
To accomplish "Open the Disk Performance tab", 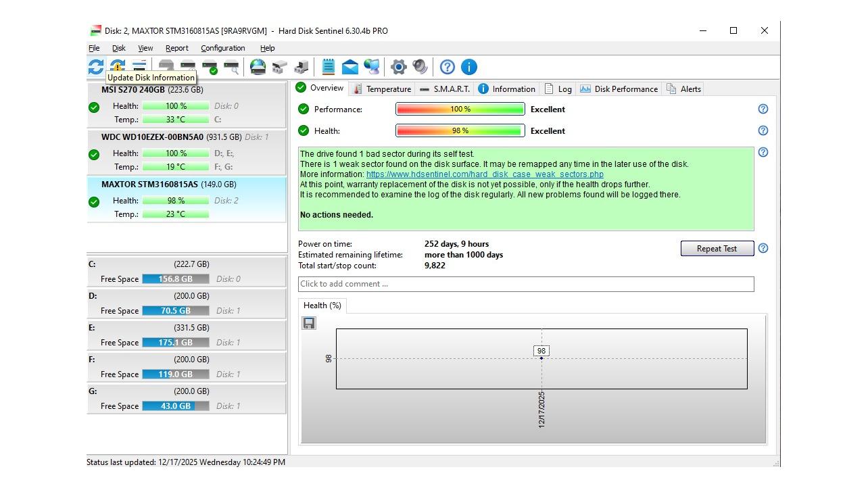I will click(619, 89).
